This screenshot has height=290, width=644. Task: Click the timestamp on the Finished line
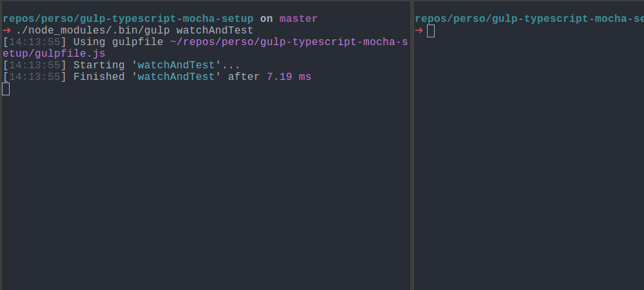point(35,77)
